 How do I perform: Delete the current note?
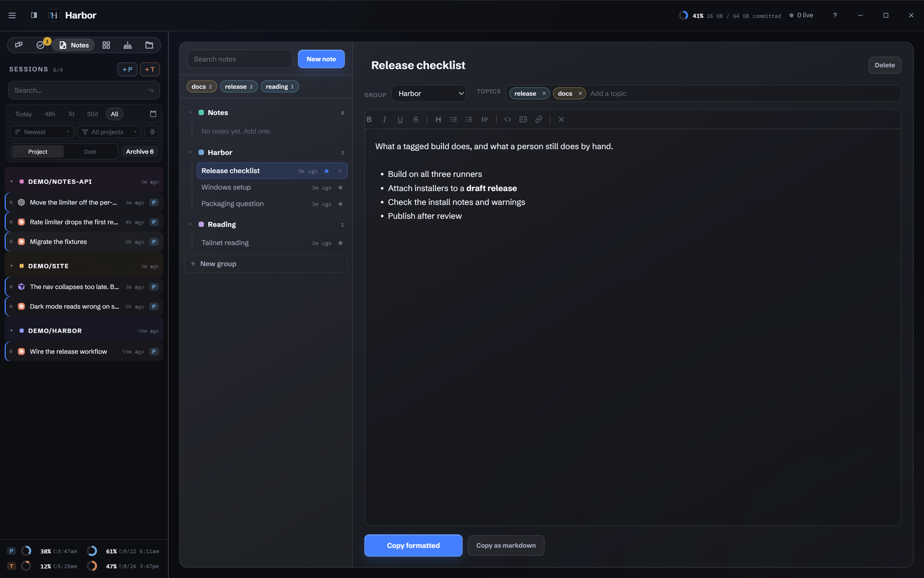[885, 65]
